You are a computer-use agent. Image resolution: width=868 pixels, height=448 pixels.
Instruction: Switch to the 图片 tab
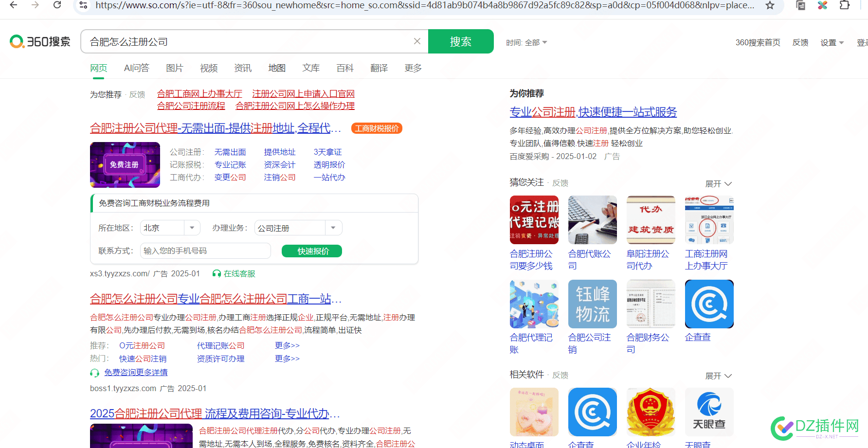tap(175, 68)
